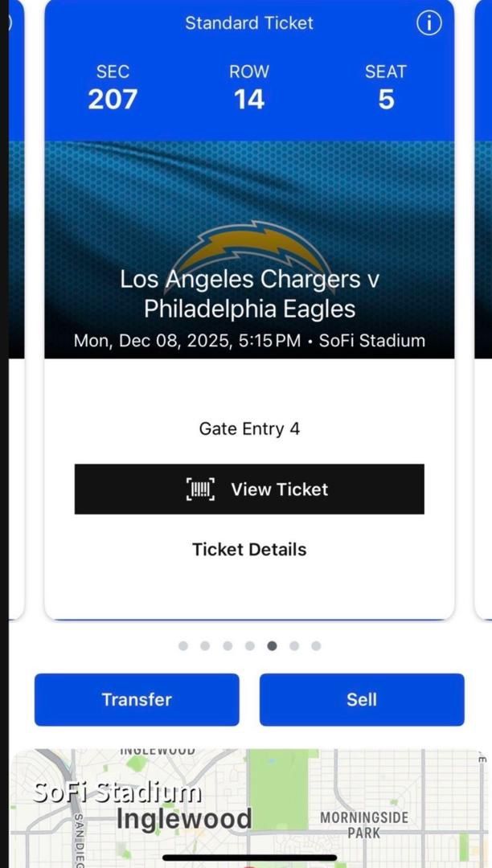Image resolution: width=492 pixels, height=868 pixels.
Task: Tap the Gate Entry 4 label
Action: [248, 428]
